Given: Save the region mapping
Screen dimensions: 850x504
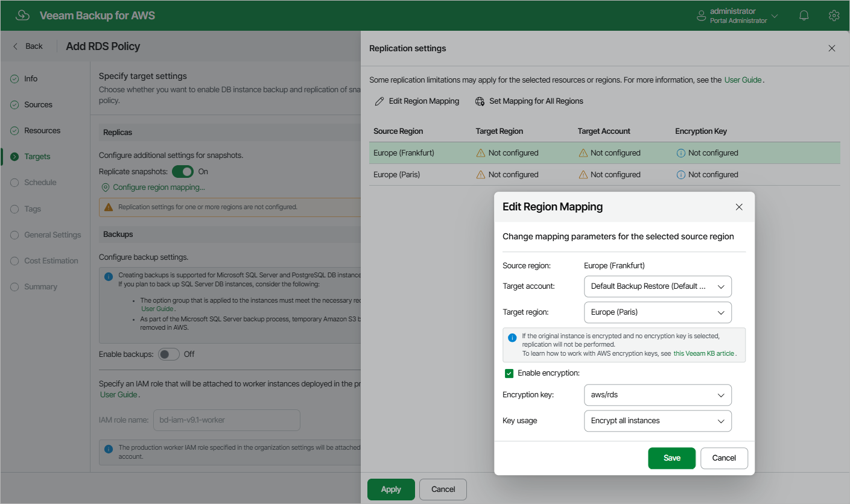Looking at the screenshot, I should point(671,458).
